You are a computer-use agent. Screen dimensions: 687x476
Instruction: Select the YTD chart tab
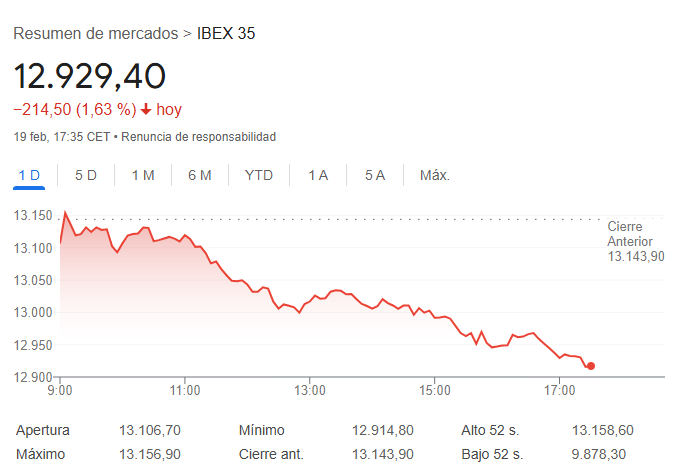[259, 175]
